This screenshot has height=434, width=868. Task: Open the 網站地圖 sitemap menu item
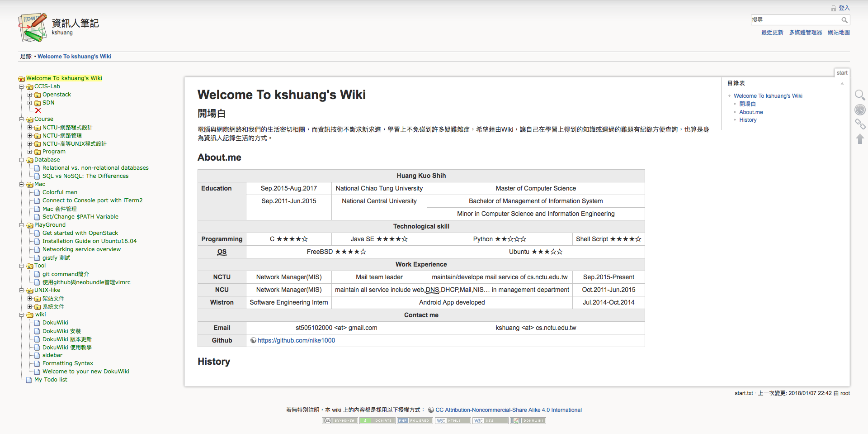[838, 33]
